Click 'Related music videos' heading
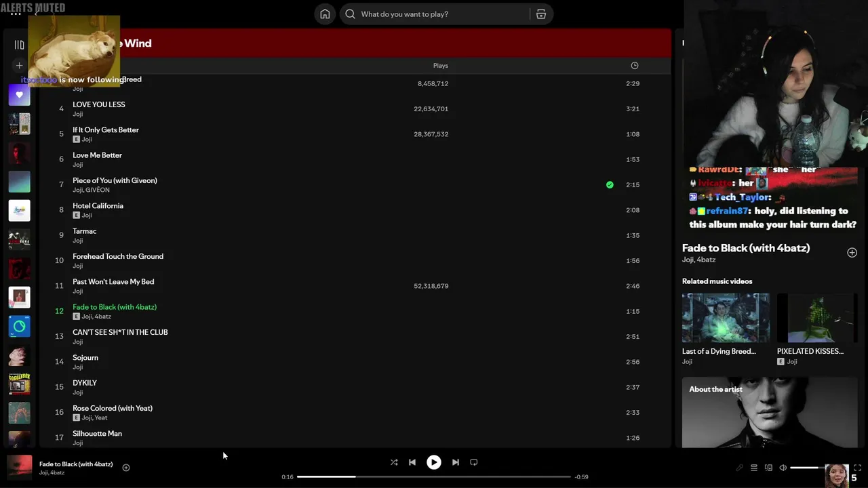Image resolution: width=868 pixels, height=488 pixels. tap(717, 281)
